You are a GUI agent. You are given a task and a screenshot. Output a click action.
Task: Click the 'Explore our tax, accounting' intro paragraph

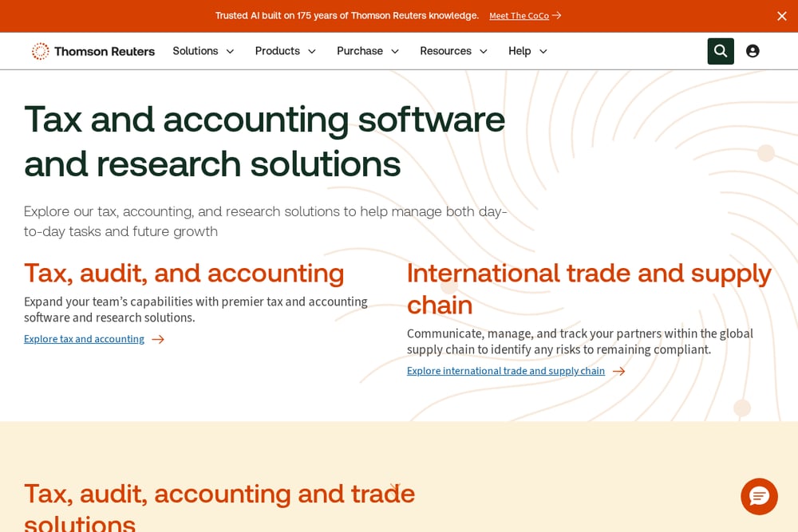(x=265, y=221)
